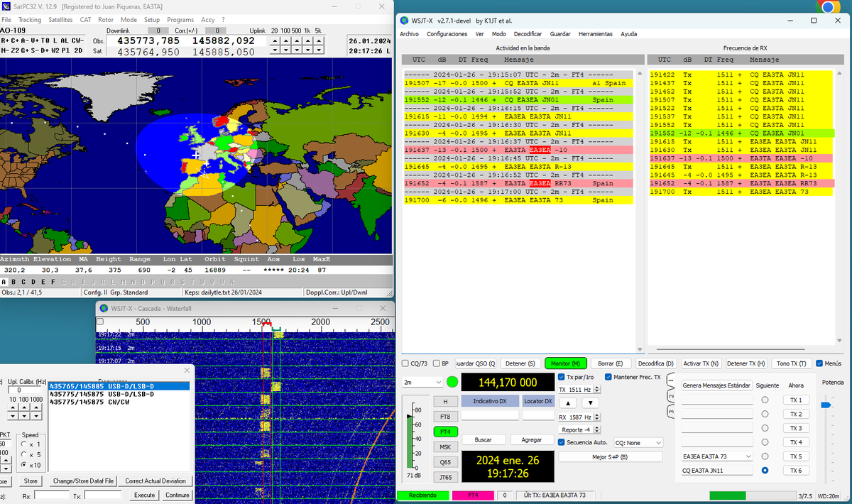Select speed x 5 radio button
Image resolution: width=852 pixels, height=504 pixels.
coord(23,454)
